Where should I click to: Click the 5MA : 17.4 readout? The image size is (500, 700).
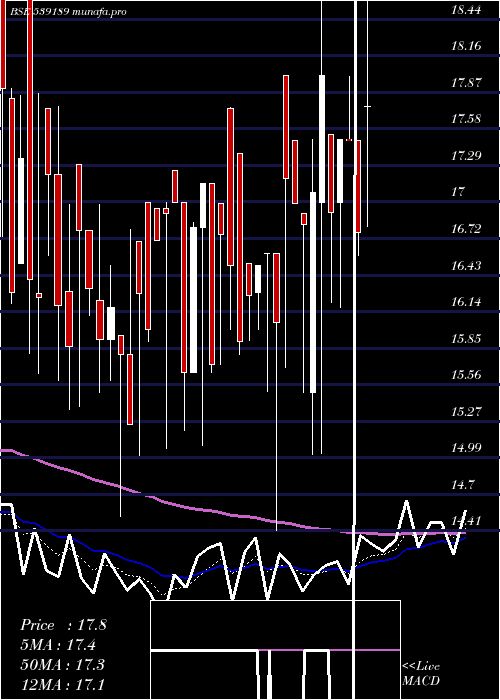(58, 645)
